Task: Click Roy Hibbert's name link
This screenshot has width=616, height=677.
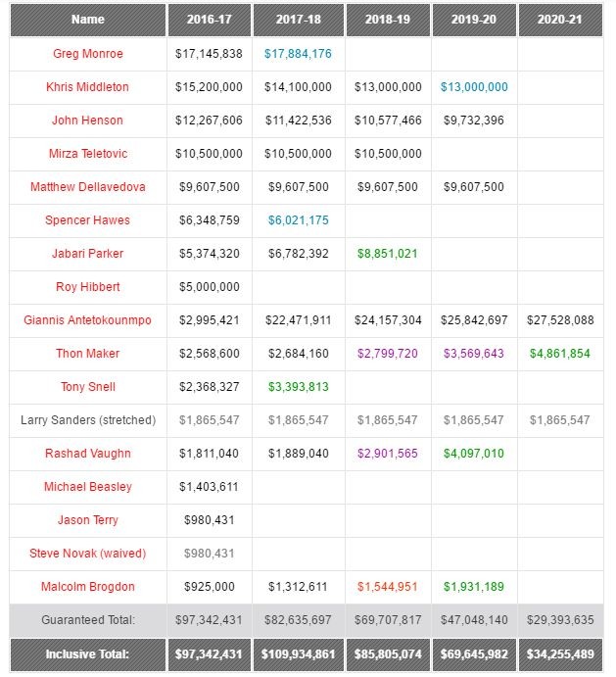Action: coord(88,287)
